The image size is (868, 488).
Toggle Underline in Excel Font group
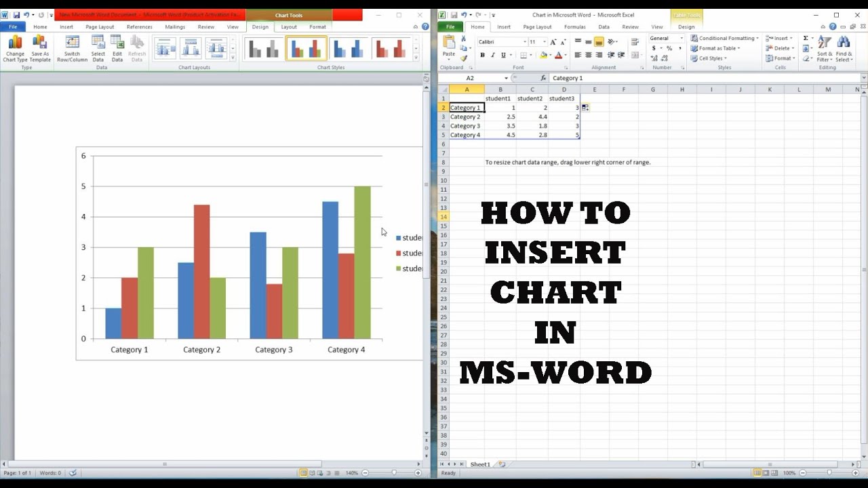point(502,56)
